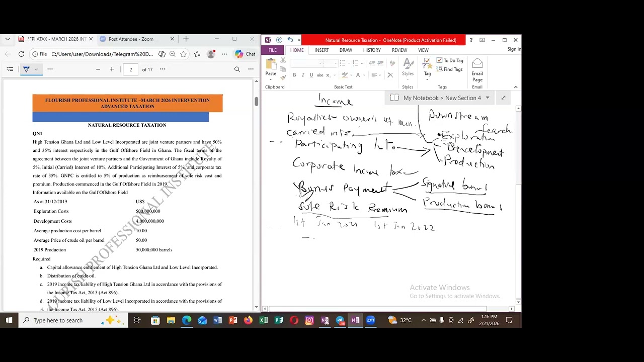The height and width of the screenshot is (362, 644).
Task: Click the Undo arrow in OneNote
Action: pyautogui.click(x=290, y=40)
